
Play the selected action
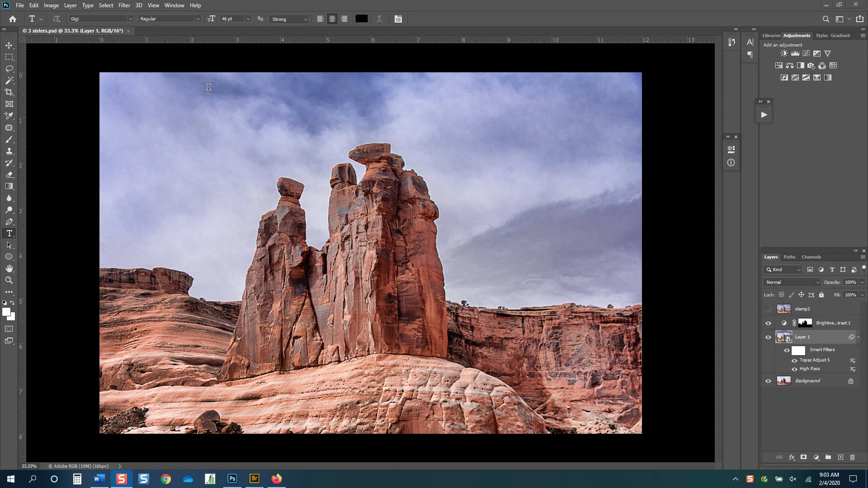point(764,115)
